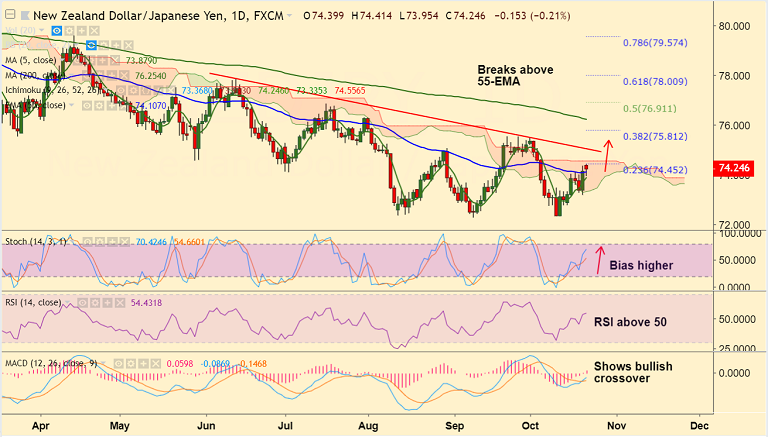Open settings gear for Stoch indicator

pyautogui.click(x=100, y=242)
